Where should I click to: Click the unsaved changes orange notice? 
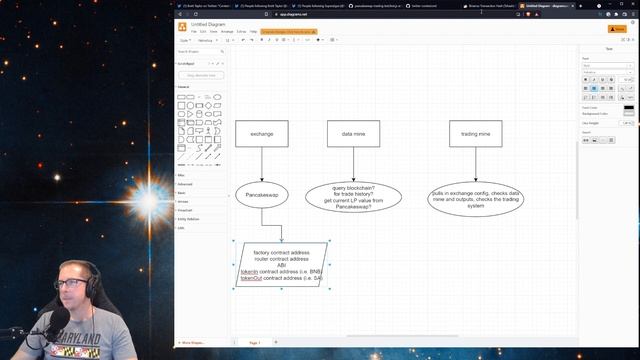289,32
